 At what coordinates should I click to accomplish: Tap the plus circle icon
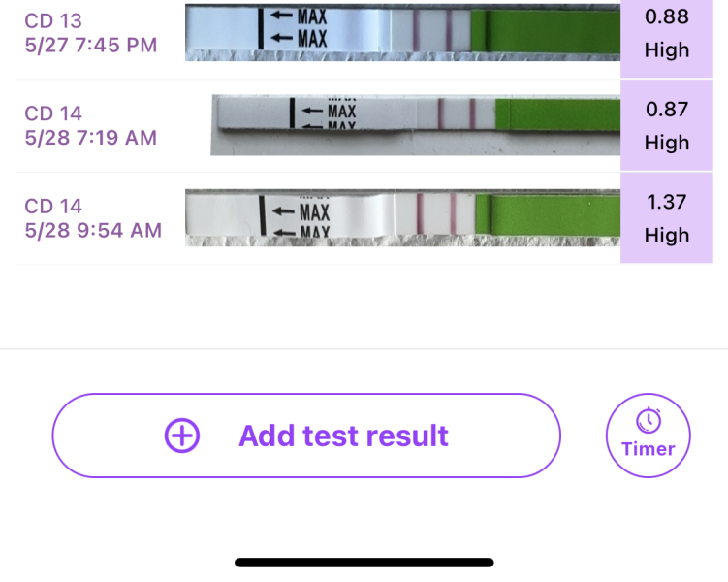point(182,436)
